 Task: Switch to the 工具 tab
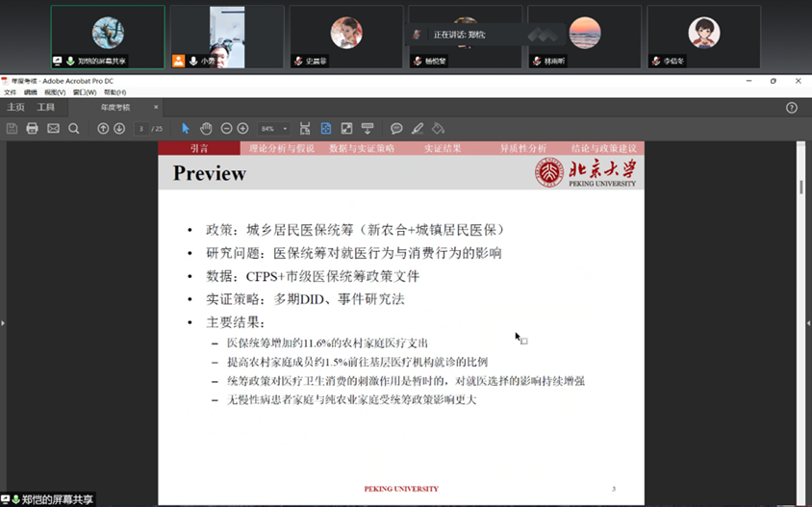click(x=46, y=107)
